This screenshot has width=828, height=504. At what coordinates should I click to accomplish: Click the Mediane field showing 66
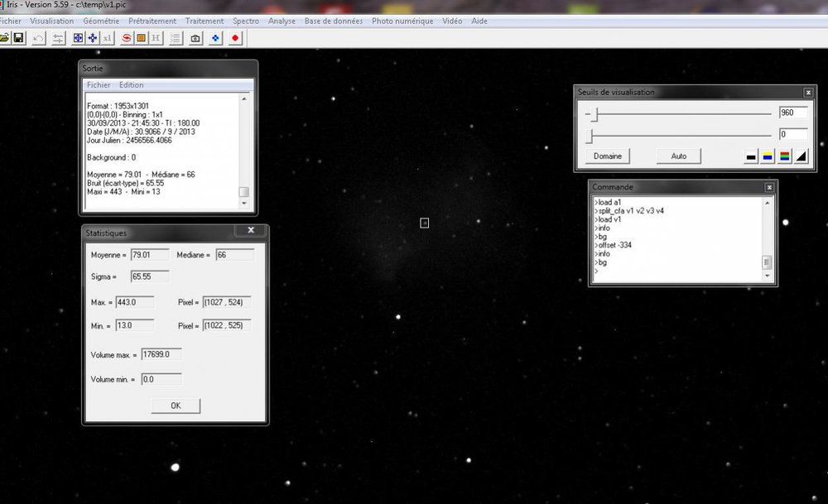point(235,255)
